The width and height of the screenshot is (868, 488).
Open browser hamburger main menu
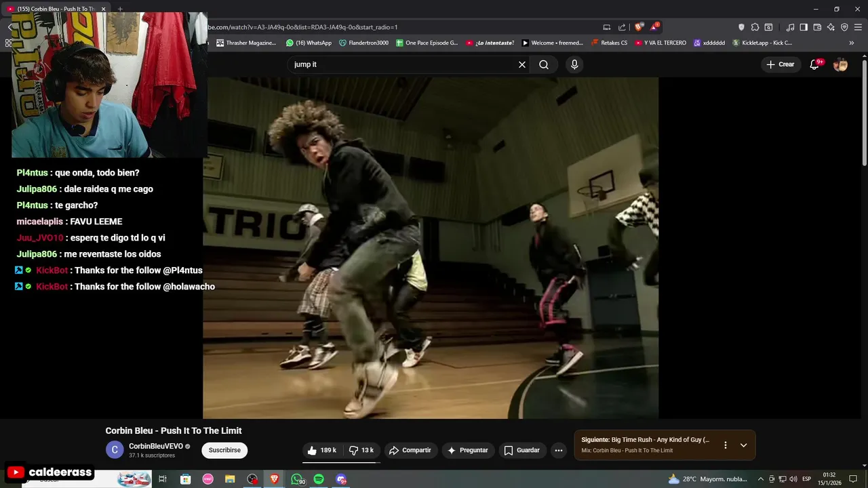pyautogui.click(x=858, y=27)
